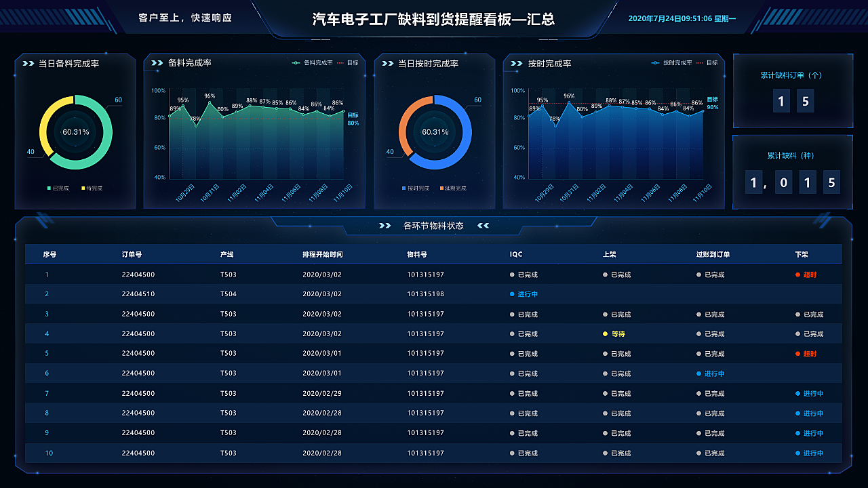
Task: Click production line T504
Action: tap(229, 295)
